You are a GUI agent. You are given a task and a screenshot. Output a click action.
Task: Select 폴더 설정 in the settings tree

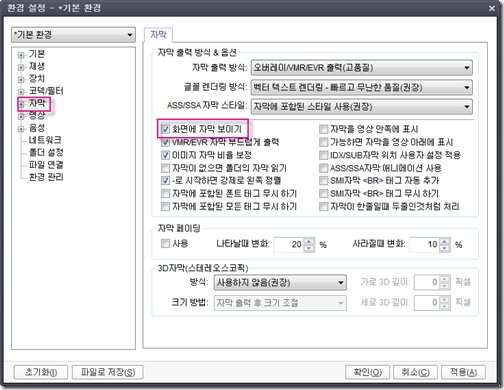(x=46, y=152)
